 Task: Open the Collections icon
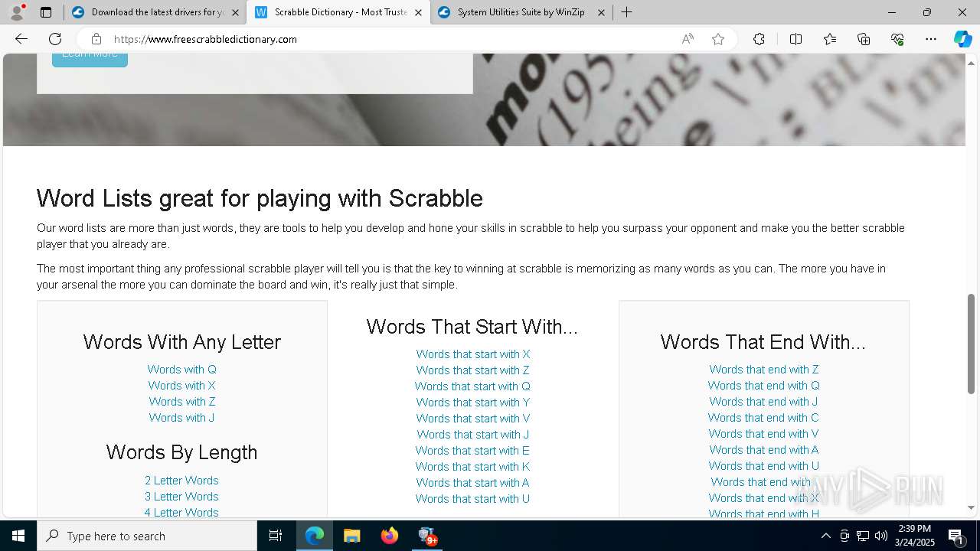[x=864, y=39]
